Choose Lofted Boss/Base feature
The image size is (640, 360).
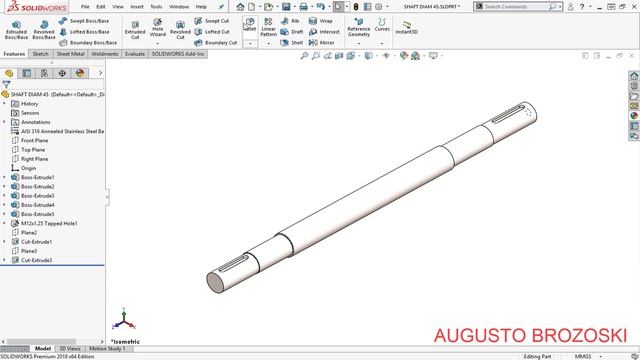tap(84, 32)
